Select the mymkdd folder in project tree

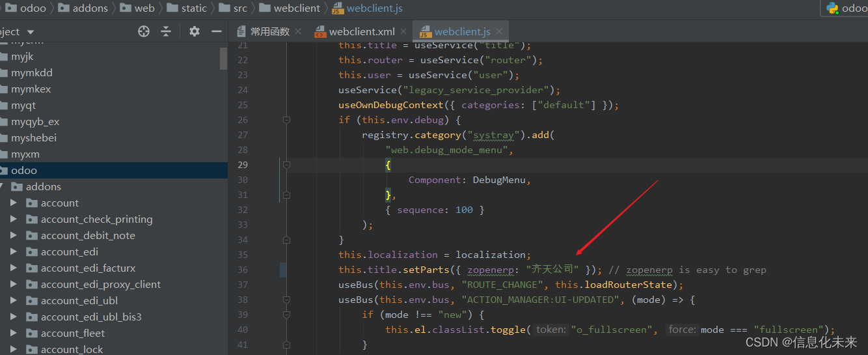click(x=31, y=73)
